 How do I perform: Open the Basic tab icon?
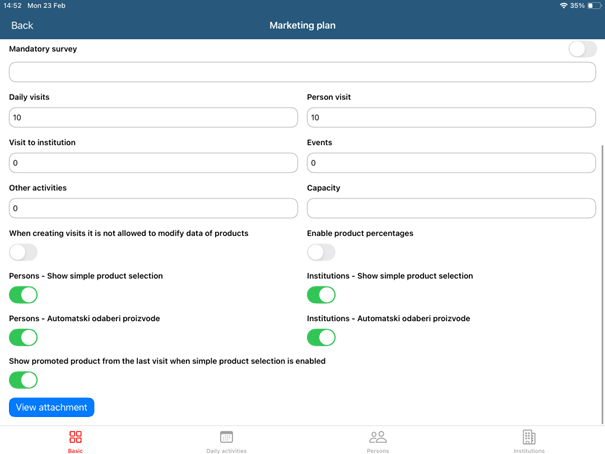pyautogui.click(x=75, y=437)
